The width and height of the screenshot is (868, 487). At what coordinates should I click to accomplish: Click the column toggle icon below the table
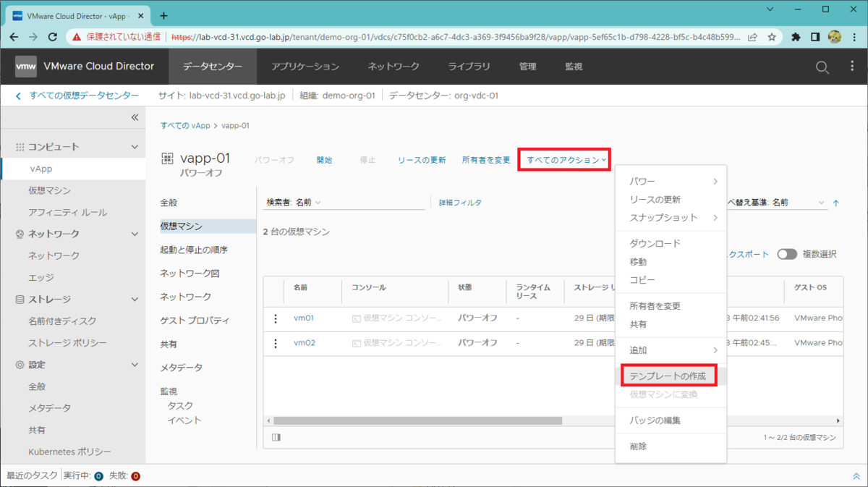tap(276, 437)
